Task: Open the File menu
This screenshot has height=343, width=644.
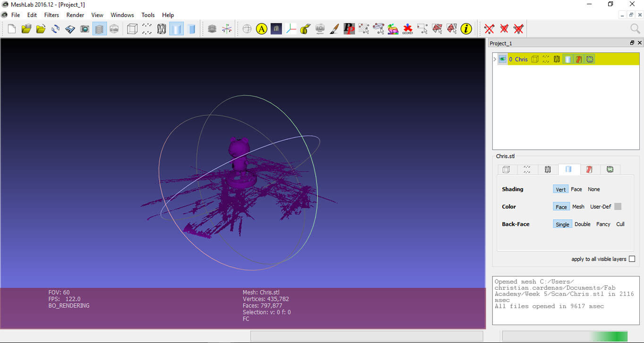Action: pos(16,15)
